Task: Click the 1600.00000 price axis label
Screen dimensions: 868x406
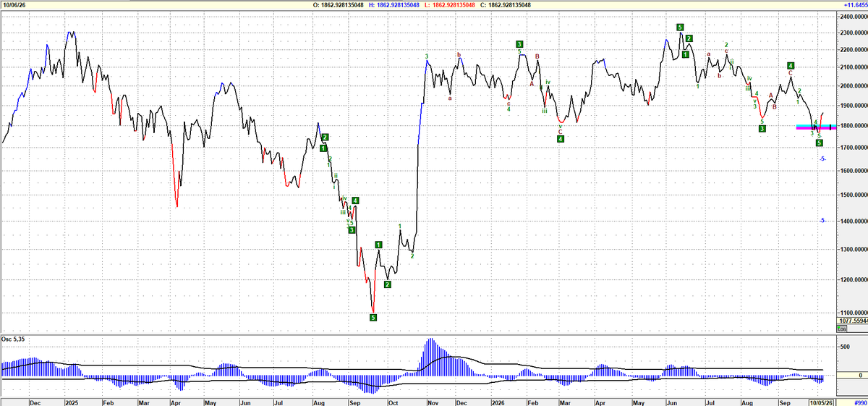Action: [x=853, y=171]
